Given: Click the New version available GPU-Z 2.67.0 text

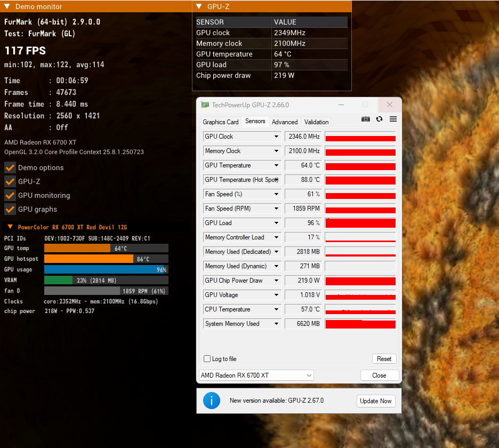Looking at the screenshot, I should tap(277, 401).
